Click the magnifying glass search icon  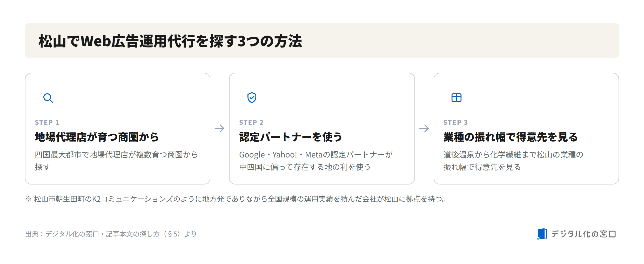[x=48, y=98]
